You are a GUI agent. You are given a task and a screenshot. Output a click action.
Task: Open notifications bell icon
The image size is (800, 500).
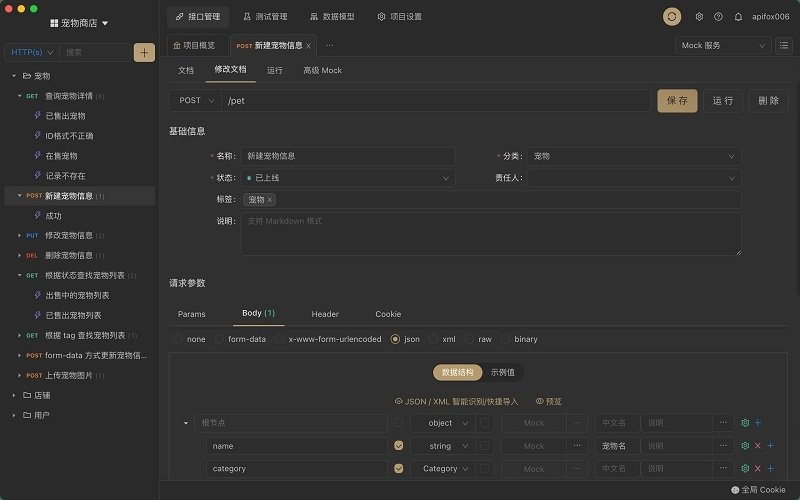(x=738, y=17)
